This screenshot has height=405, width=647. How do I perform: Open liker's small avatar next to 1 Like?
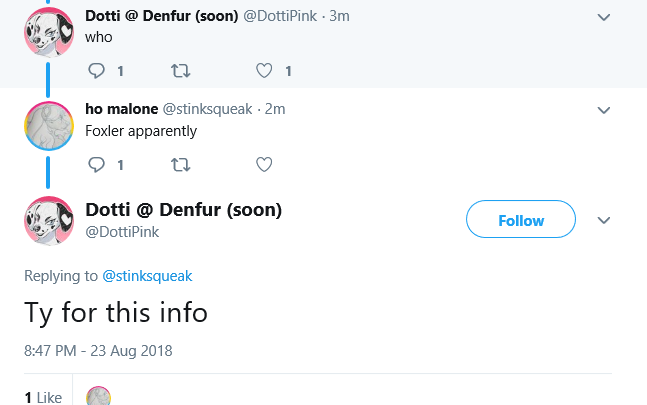[98, 396]
